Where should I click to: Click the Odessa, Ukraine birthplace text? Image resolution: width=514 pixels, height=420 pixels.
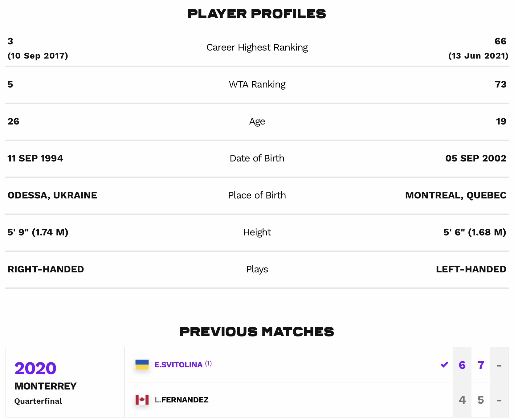click(52, 195)
